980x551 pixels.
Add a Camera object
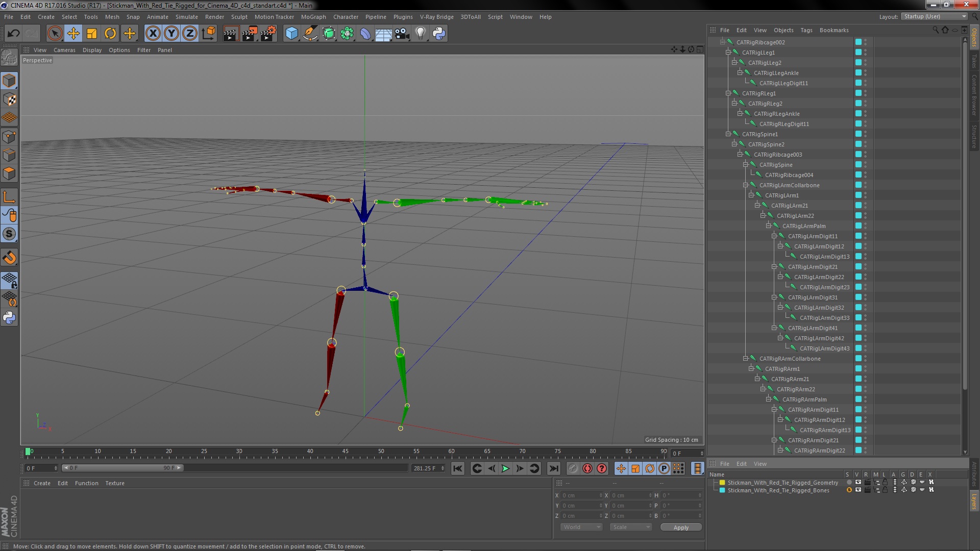click(x=402, y=34)
